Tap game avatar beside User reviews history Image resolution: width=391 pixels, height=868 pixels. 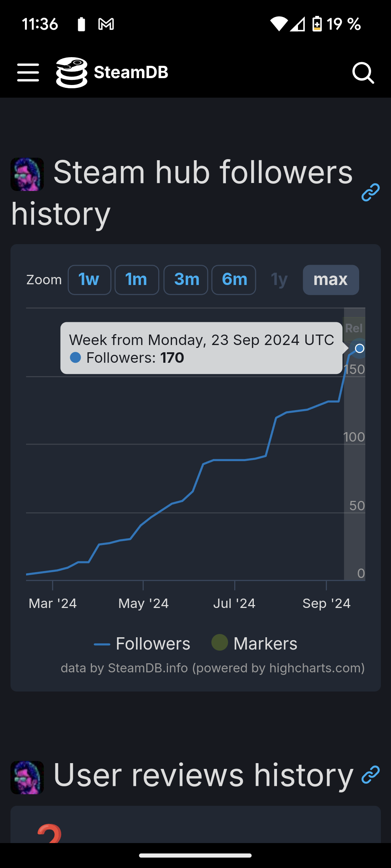27,777
